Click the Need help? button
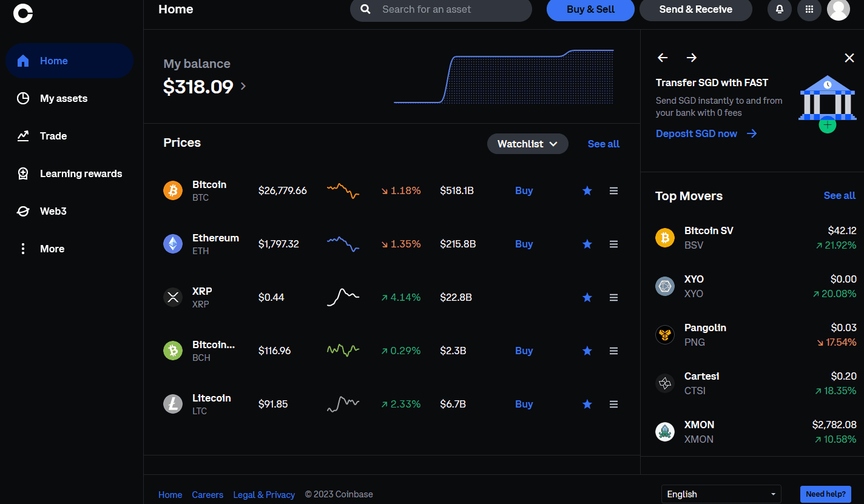Screen dimensions: 864x504 [x=826, y=494]
